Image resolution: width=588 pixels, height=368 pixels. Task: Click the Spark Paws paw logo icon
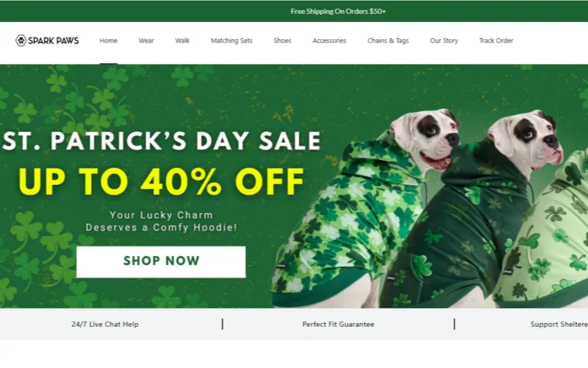click(x=21, y=40)
